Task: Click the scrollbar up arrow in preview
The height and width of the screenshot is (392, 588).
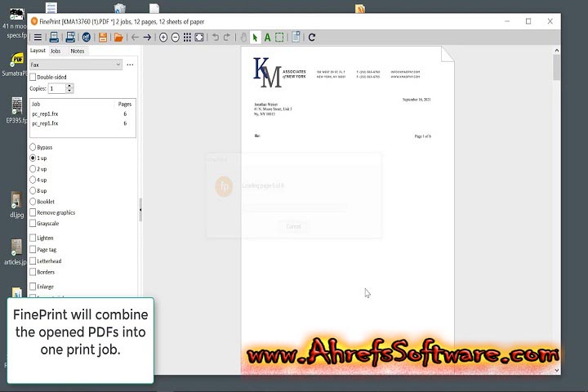Action: click(x=557, y=51)
